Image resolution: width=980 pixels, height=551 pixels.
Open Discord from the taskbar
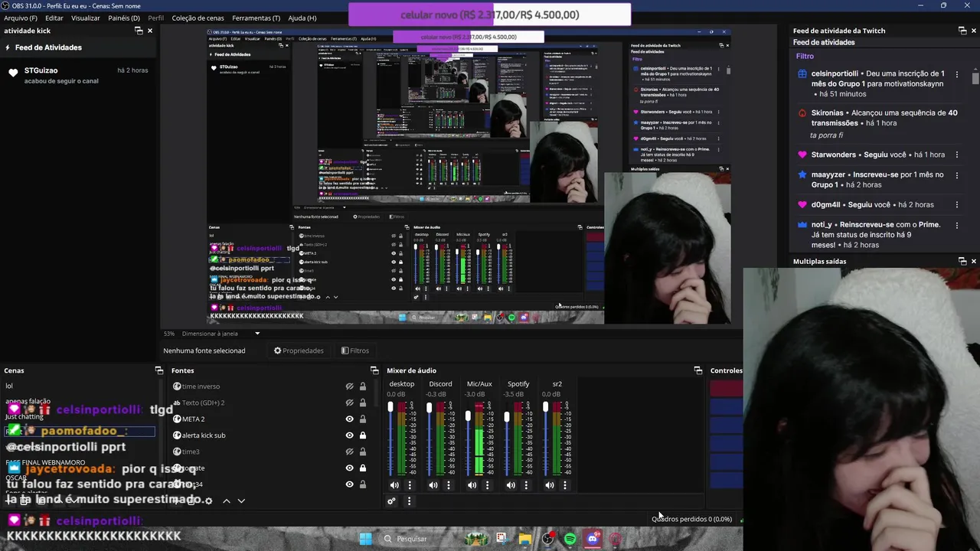point(593,539)
